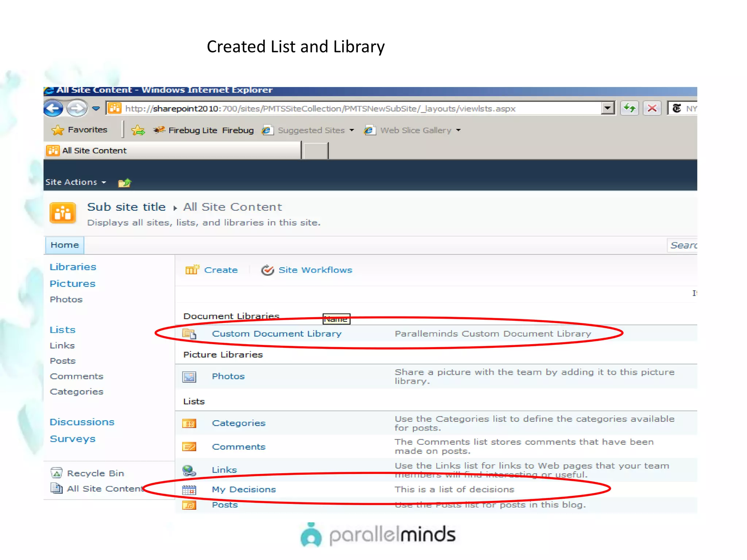Screen dimensions: 747x560
Task: Click the Stop loading red X icon
Action: (x=652, y=108)
